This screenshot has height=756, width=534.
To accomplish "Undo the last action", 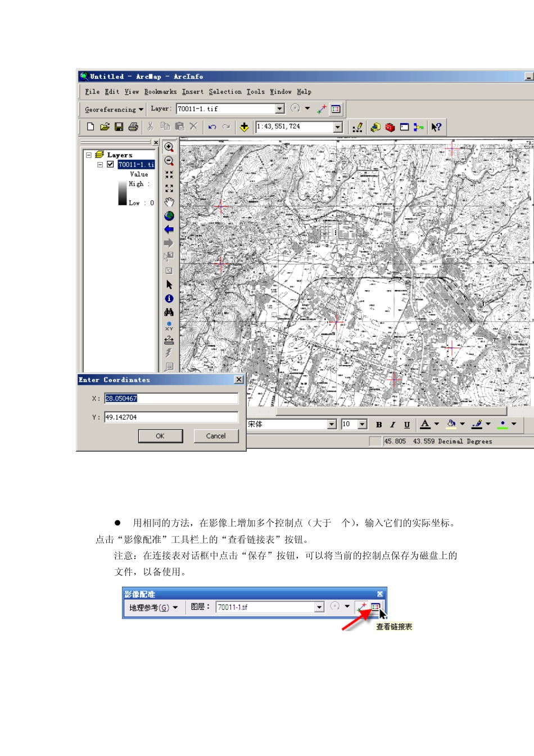I will (212, 127).
